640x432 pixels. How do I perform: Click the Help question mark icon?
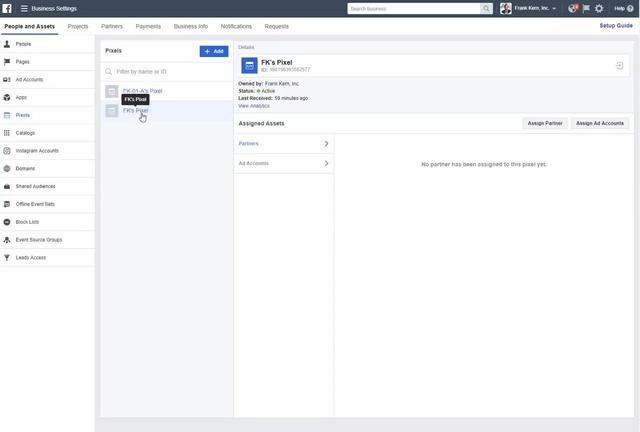pyautogui.click(x=630, y=9)
